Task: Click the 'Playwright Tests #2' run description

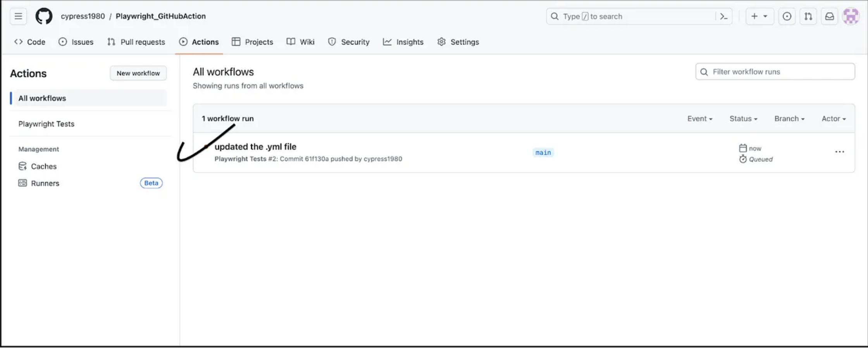Action: [308, 159]
